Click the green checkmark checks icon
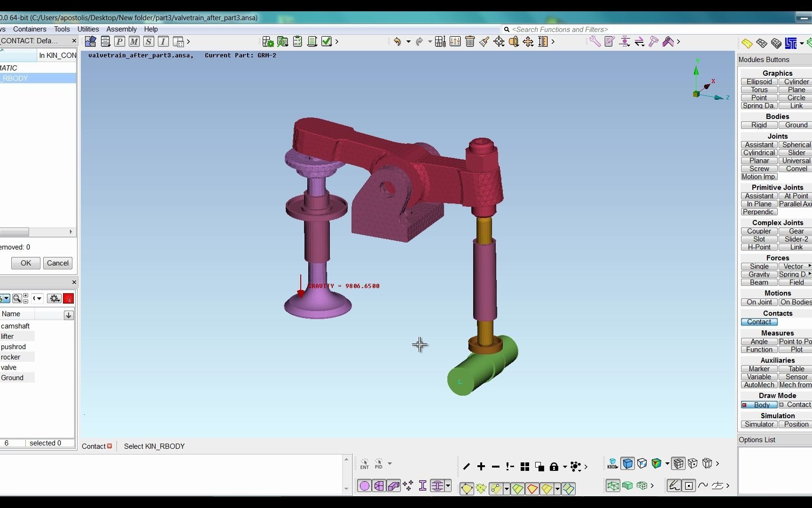This screenshot has height=508, width=812. point(327,41)
